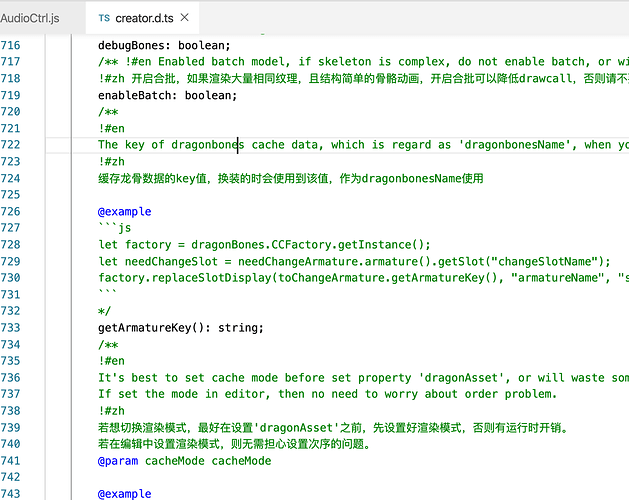This screenshot has height=500, width=629.
Task: Place cursor on 'debugBones: boolean;' line
Action: [x=164, y=45]
